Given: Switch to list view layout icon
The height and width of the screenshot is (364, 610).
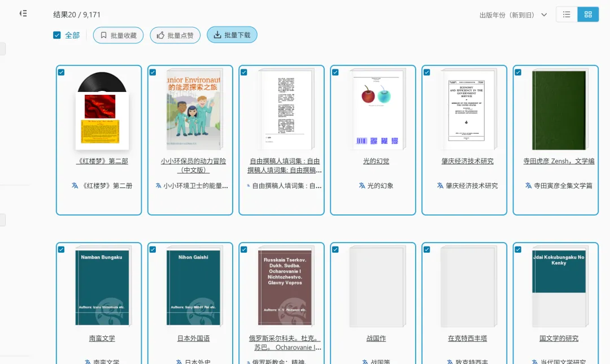Looking at the screenshot, I should click(567, 15).
